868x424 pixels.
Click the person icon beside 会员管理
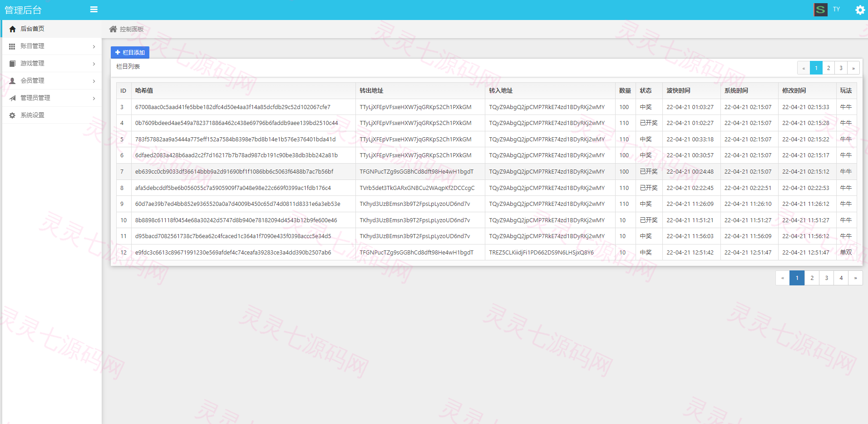click(x=12, y=81)
